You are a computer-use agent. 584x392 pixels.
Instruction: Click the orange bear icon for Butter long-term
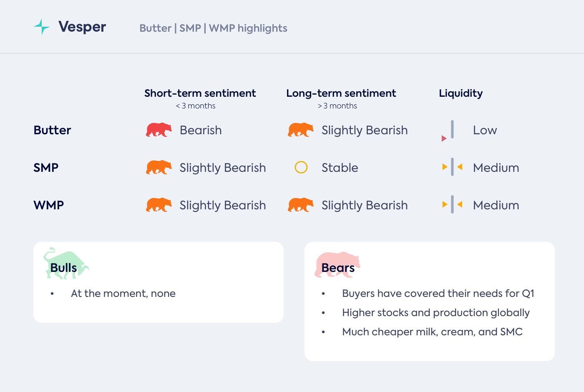pyautogui.click(x=300, y=130)
